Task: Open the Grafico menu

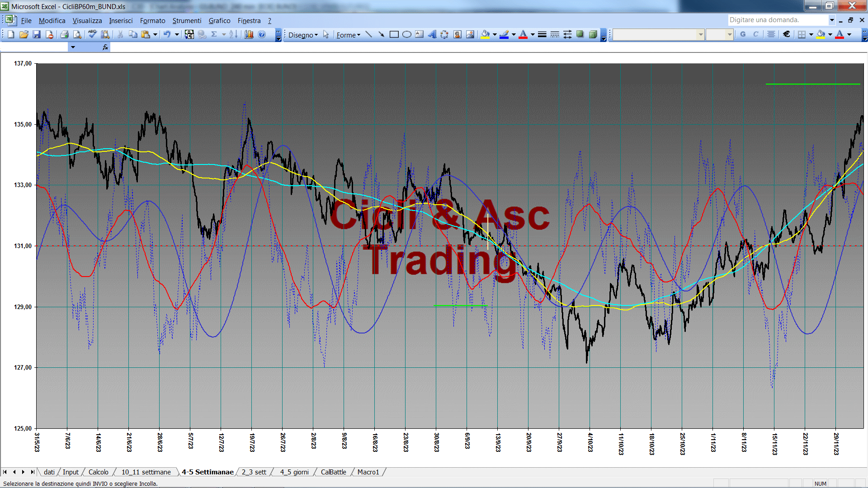Action: tap(219, 21)
